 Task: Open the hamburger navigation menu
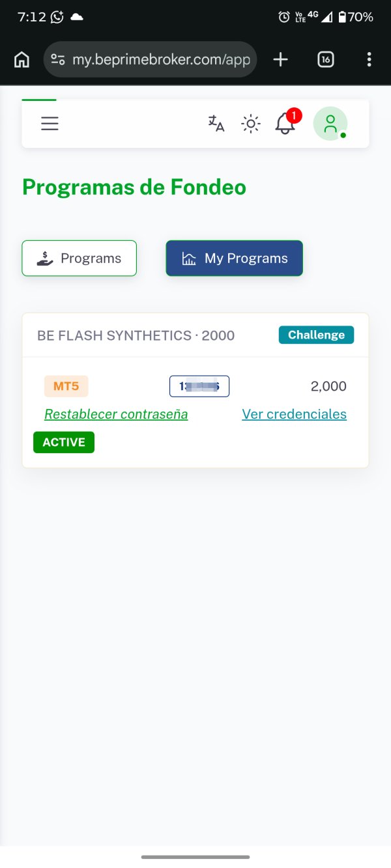(50, 124)
